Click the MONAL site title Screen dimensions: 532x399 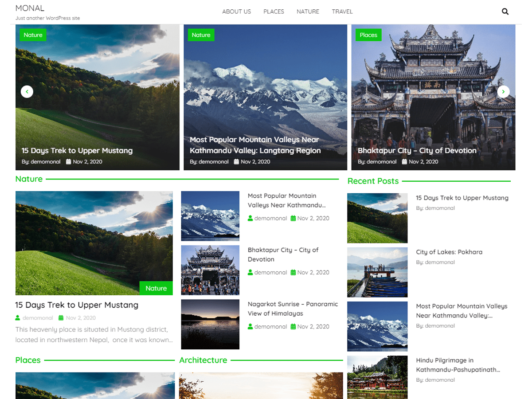[x=30, y=8]
